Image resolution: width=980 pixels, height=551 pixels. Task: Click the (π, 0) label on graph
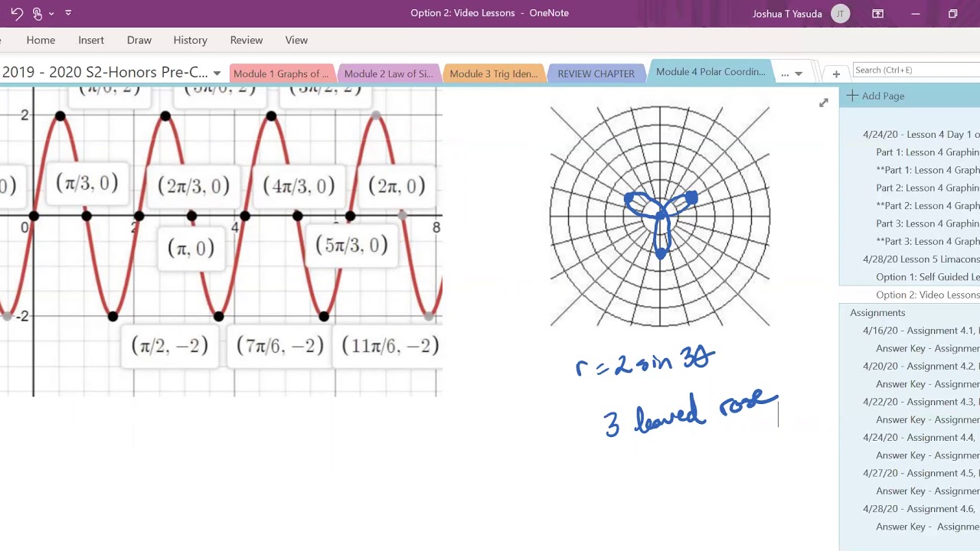pos(191,248)
